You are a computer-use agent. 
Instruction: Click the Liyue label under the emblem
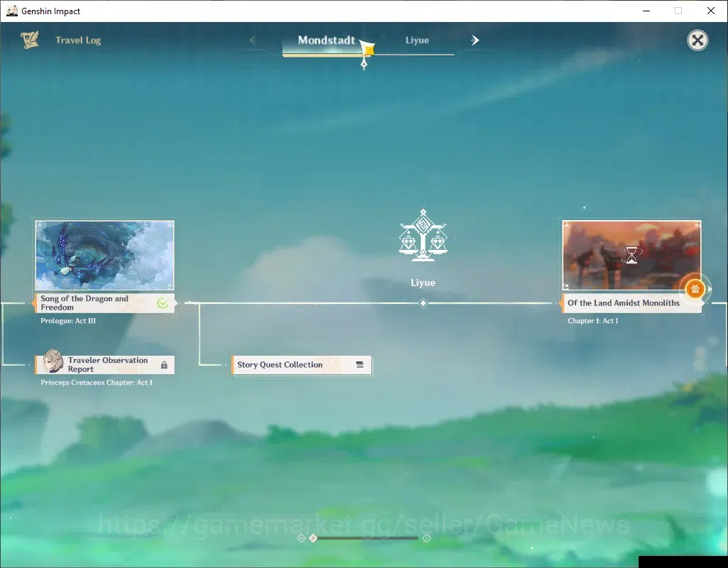tap(423, 283)
